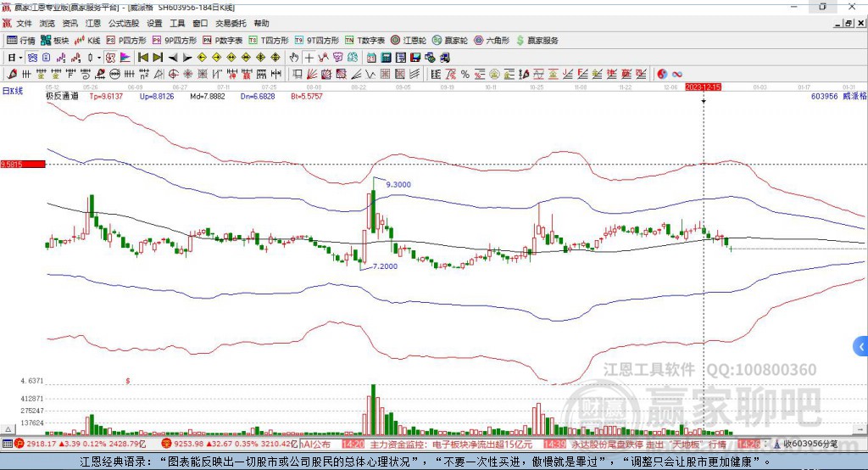Click the infinity symbol icon
868x470 pixels.
677,75
